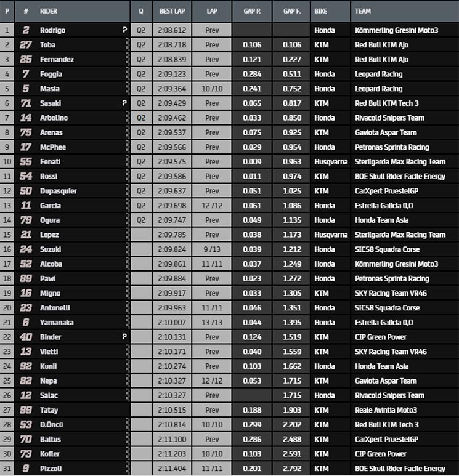Select best lap time 2:08.612
Viewport: 459px width, 476px height.
(x=172, y=30)
